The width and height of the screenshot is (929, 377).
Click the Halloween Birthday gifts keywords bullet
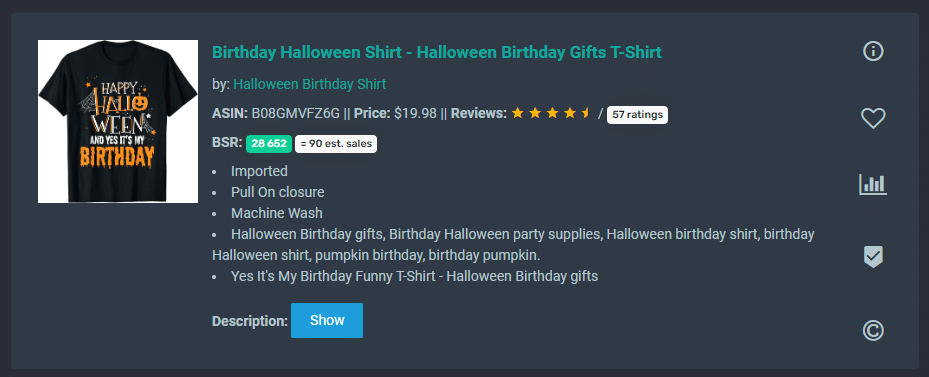pyautogui.click(x=513, y=244)
